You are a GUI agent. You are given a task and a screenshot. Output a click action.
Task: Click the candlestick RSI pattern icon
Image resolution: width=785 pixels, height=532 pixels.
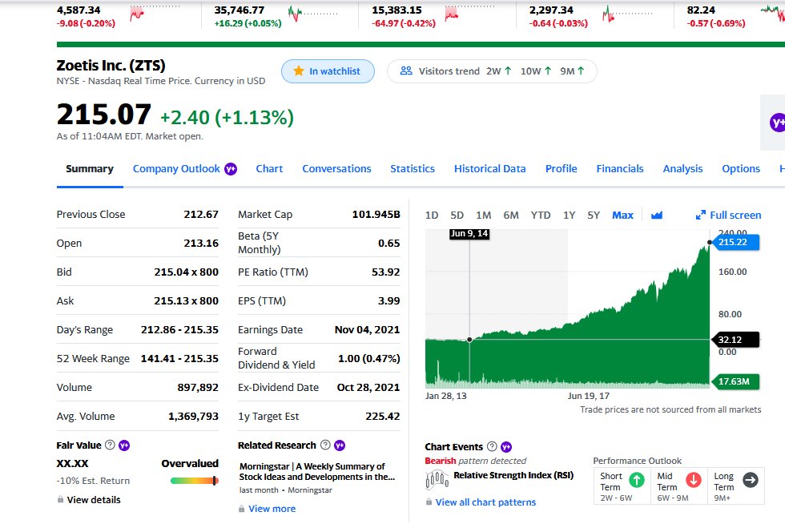pyautogui.click(x=437, y=479)
